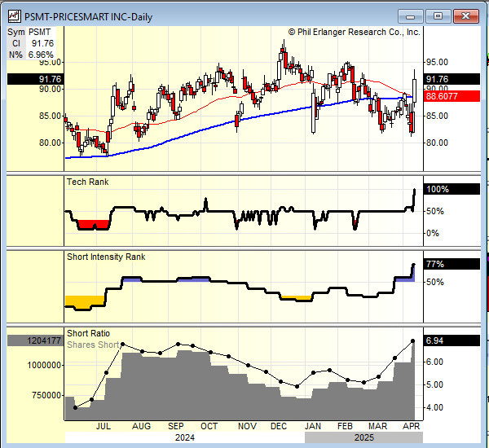Click the 6.94 short ratio value
The width and height of the screenshot is (489, 448).
click(x=452, y=340)
